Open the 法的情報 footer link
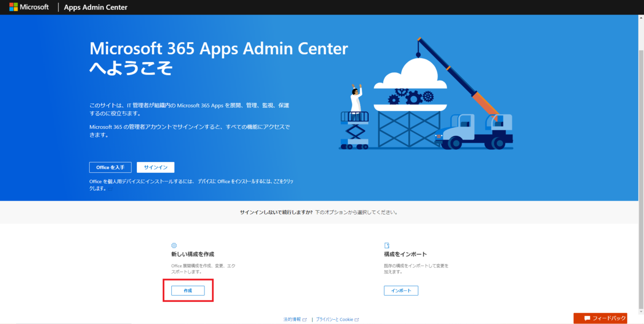The width and height of the screenshot is (644, 324). [291, 319]
